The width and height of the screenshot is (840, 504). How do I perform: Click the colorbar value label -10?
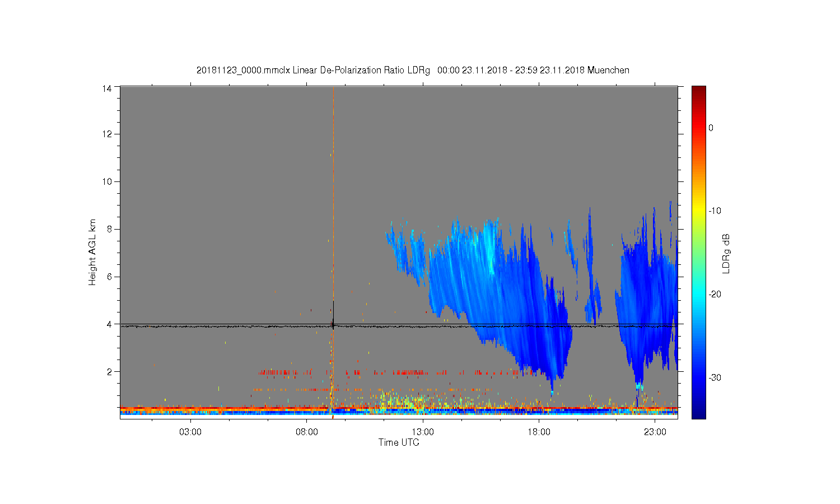pyautogui.click(x=715, y=211)
